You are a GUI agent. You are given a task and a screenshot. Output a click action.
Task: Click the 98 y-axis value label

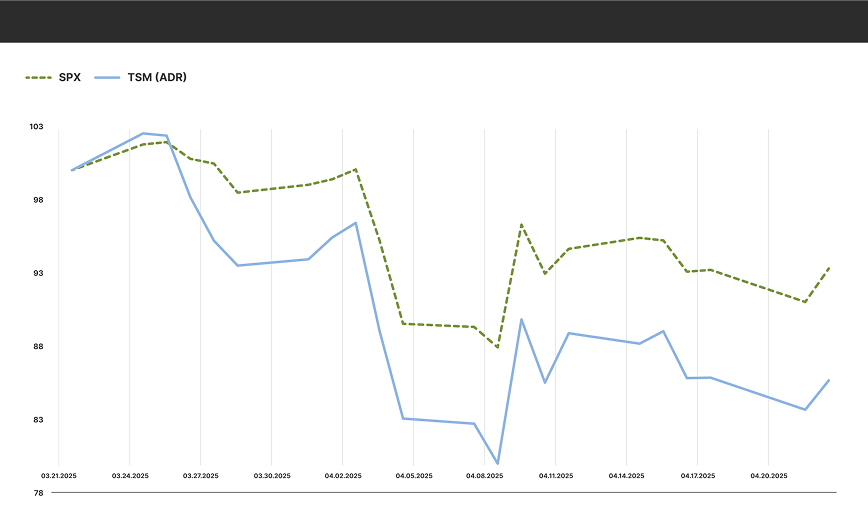click(x=39, y=200)
